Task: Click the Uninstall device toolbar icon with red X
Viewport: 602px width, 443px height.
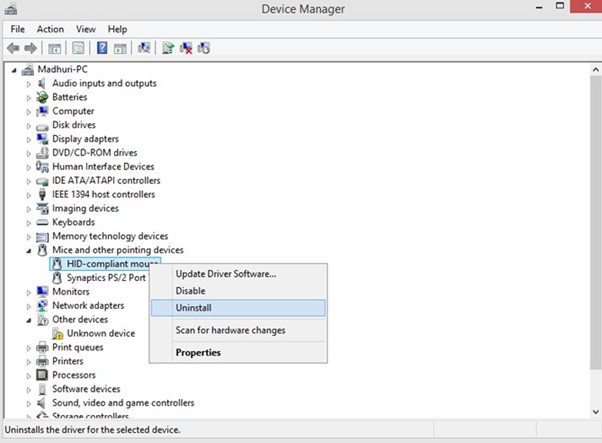Action: (186, 48)
